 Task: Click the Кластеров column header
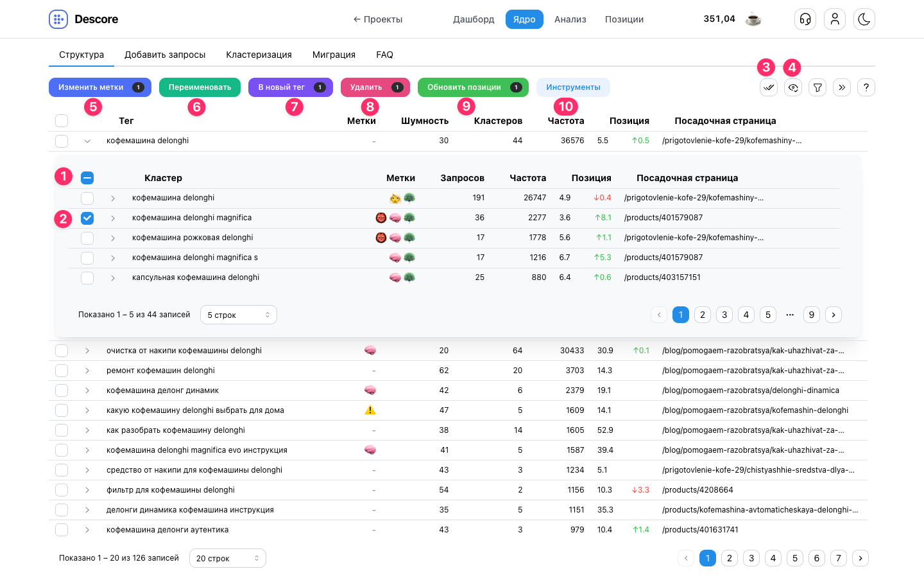point(498,121)
